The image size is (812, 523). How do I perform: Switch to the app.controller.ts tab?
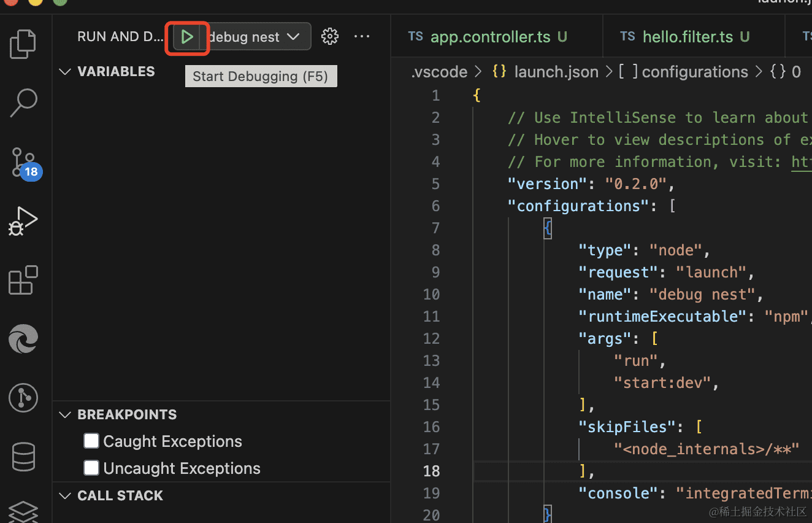490,37
